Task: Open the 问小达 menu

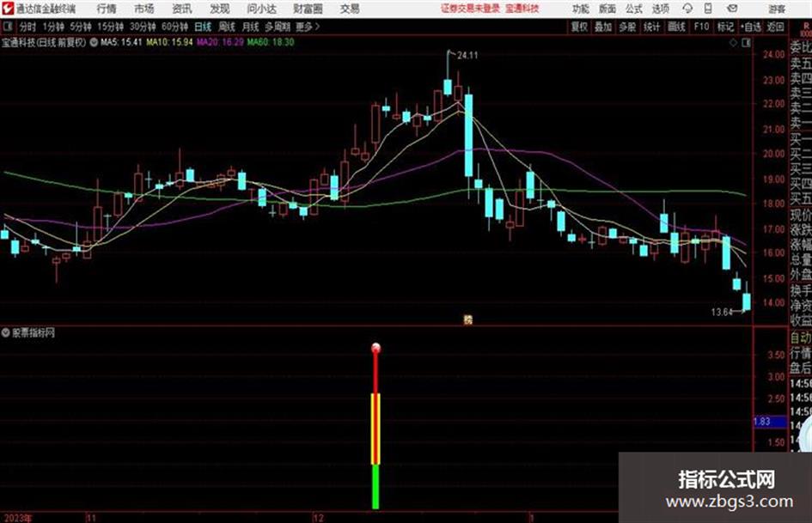Action: coord(261,9)
